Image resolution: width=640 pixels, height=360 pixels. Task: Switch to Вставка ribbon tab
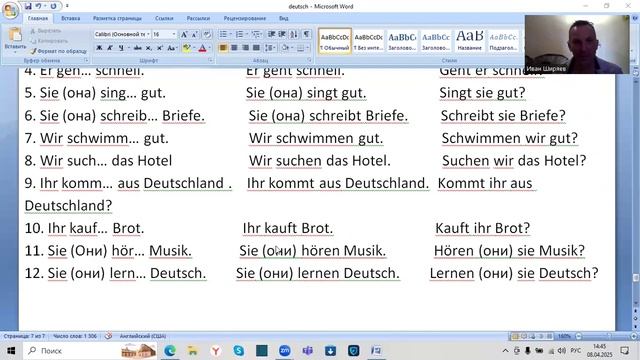click(x=70, y=18)
